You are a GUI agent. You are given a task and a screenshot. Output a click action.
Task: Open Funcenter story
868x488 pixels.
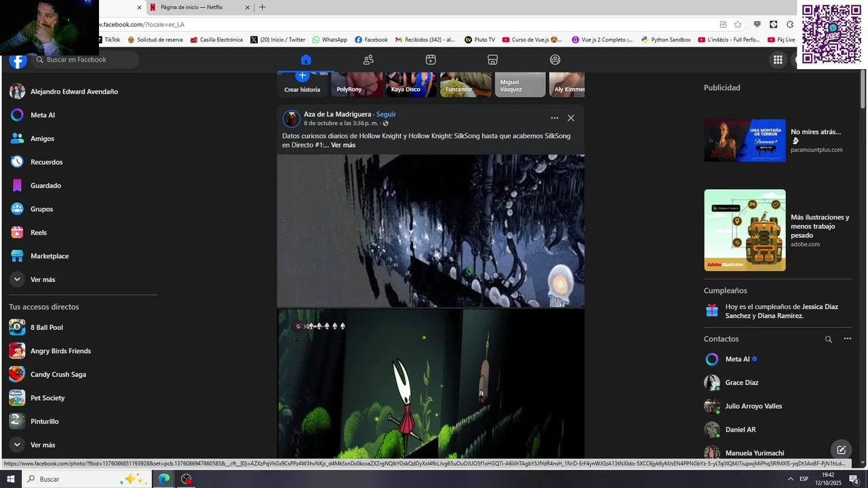click(x=466, y=84)
